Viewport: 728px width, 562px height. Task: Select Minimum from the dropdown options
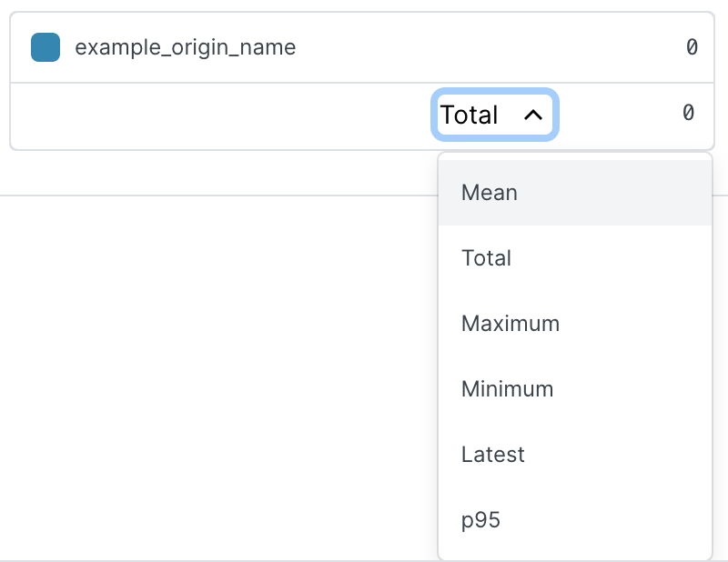(507, 388)
